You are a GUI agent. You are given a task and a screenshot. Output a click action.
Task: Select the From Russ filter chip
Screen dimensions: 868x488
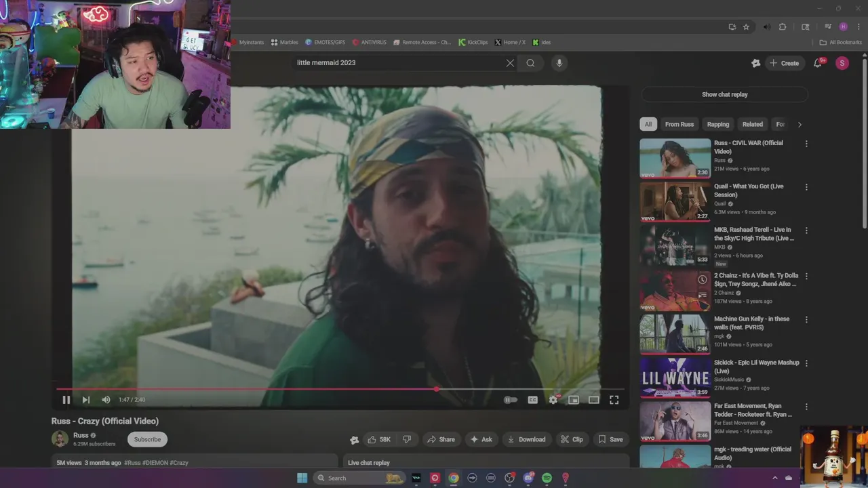click(x=679, y=124)
